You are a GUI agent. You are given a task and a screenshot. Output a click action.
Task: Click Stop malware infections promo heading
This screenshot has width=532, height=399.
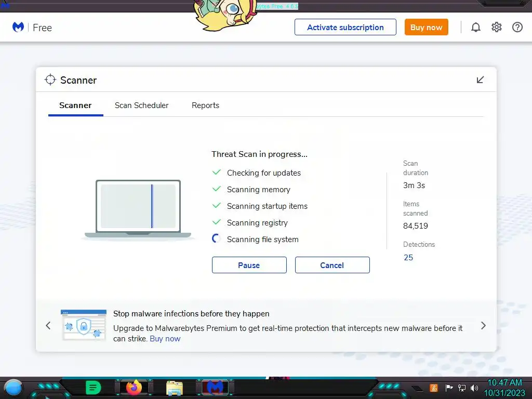pyautogui.click(x=191, y=314)
